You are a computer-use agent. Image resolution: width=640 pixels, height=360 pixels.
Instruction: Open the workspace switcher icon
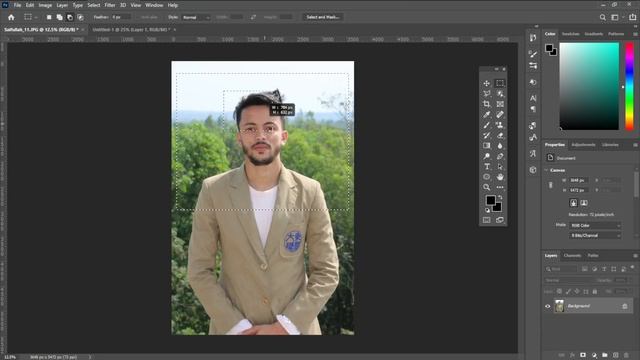(x=615, y=17)
